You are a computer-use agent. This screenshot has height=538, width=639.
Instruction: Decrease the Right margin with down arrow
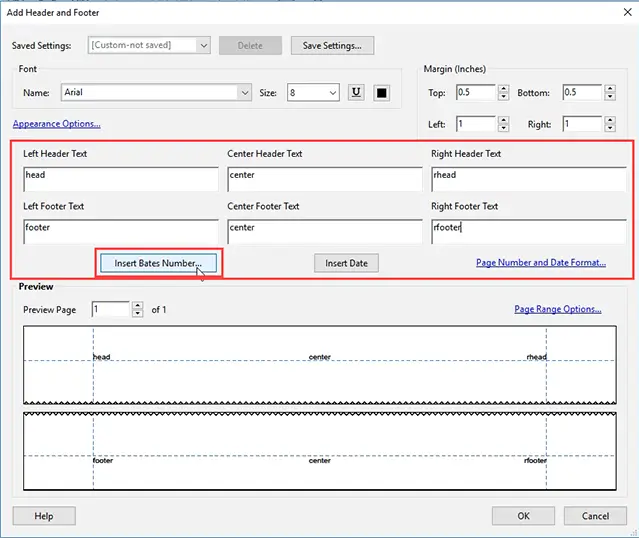tap(610, 128)
